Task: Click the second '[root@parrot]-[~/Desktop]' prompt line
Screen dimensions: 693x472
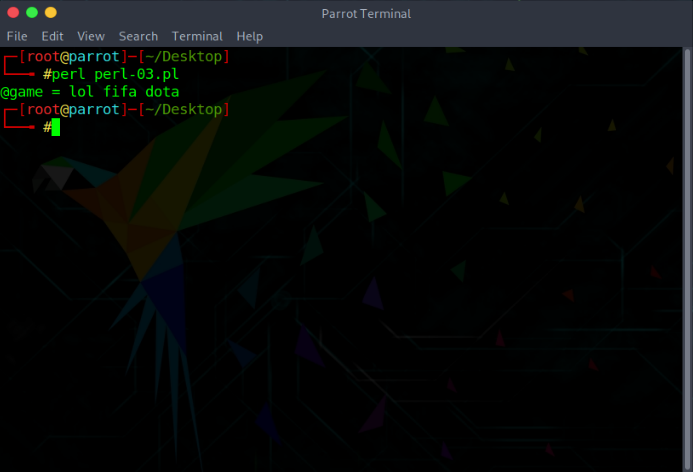Action: (124, 110)
